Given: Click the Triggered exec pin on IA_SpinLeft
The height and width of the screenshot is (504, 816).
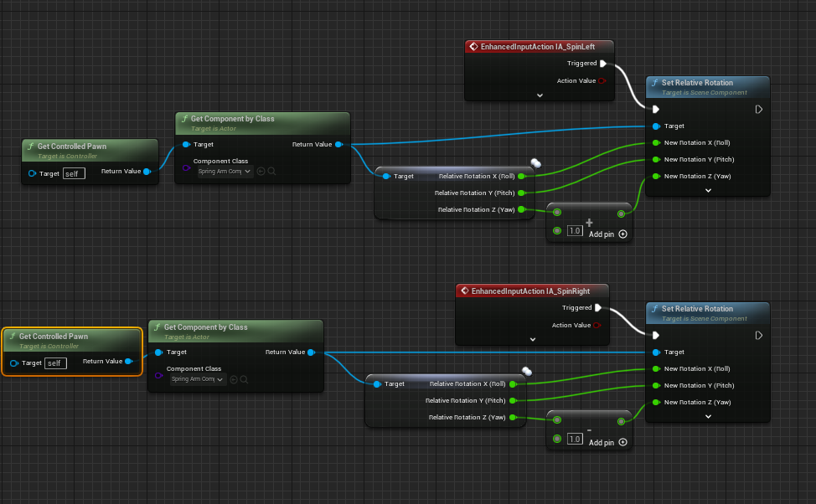Looking at the screenshot, I should [x=603, y=64].
